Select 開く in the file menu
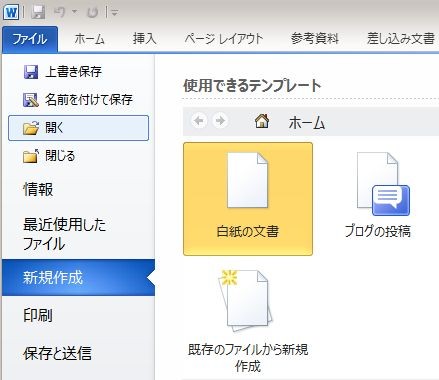 coord(79,128)
